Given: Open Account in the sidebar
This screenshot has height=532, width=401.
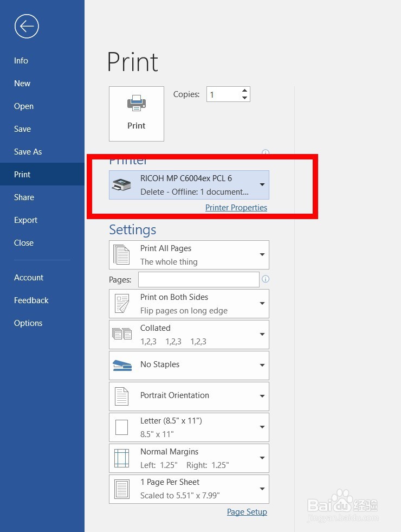Looking at the screenshot, I should click(x=29, y=277).
